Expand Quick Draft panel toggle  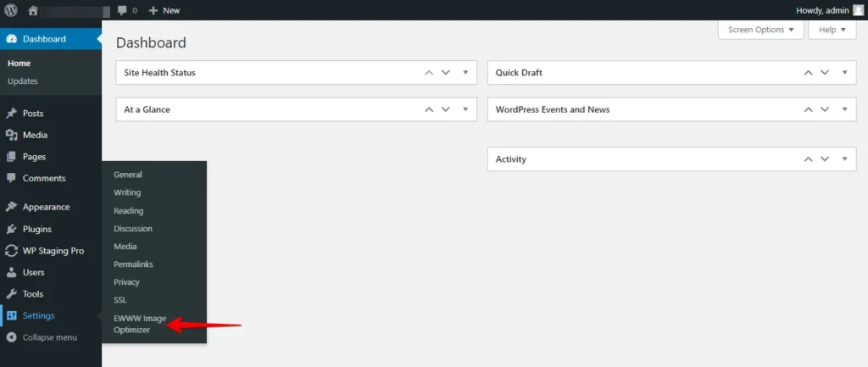pos(845,73)
